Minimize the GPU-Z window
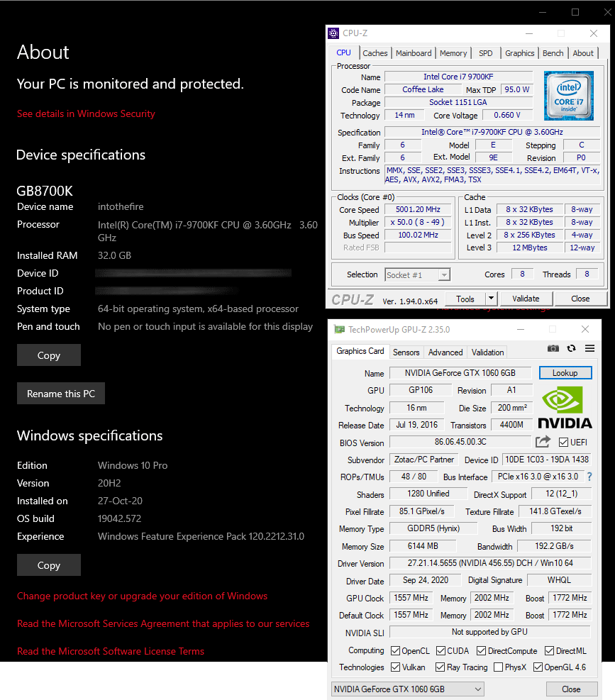The height and width of the screenshot is (700, 615). point(521,330)
